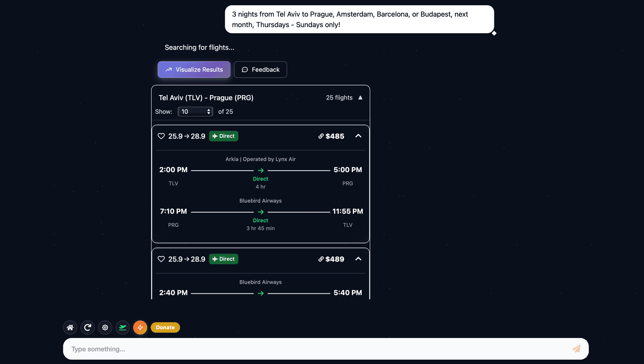
Task: Favorite the $485 flight with heart
Action: (161, 136)
